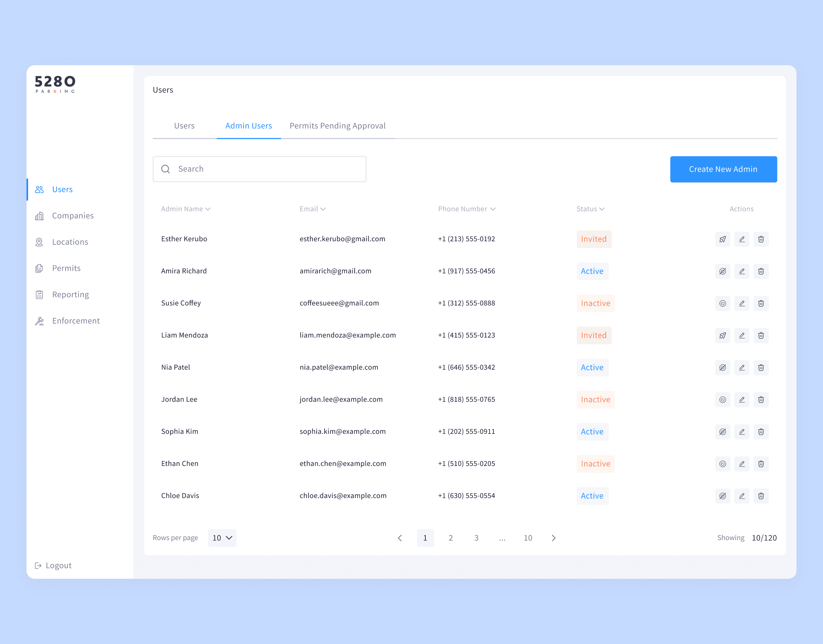Click the name Chloe Davis

pos(180,495)
